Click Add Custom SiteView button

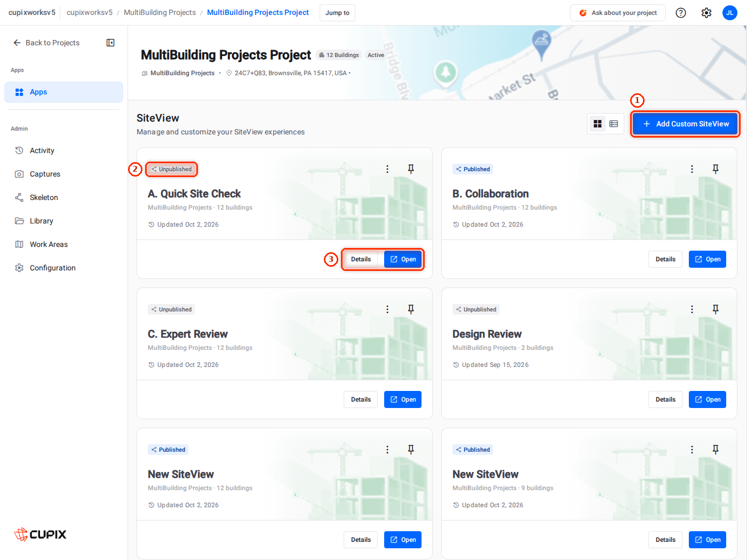[x=685, y=124]
